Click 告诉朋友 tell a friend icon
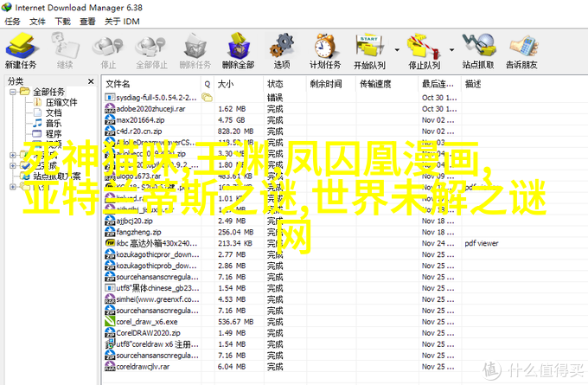 point(522,45)
